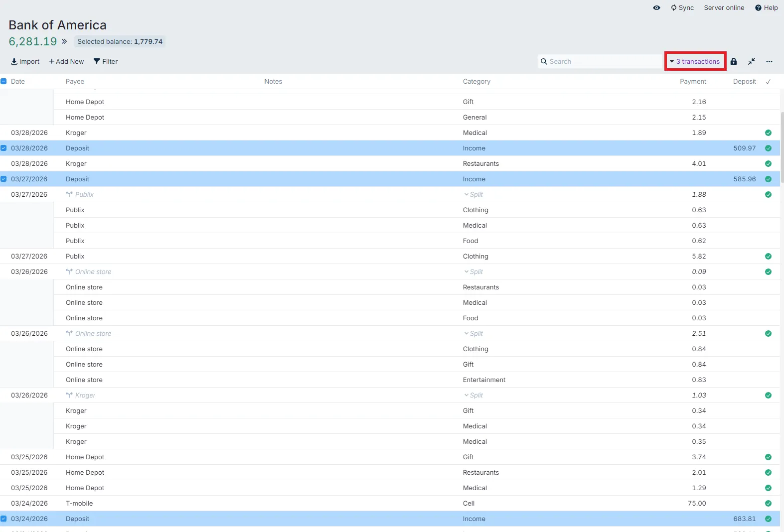This screenshot has width=784, height=532.
Task: Click the Category column header
Action: pos(476,82)
